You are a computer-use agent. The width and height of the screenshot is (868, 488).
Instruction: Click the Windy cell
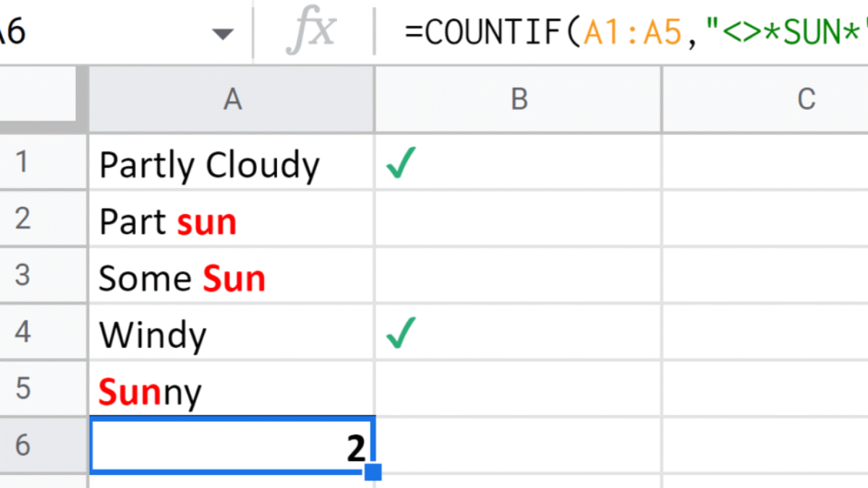coord(153,335)
